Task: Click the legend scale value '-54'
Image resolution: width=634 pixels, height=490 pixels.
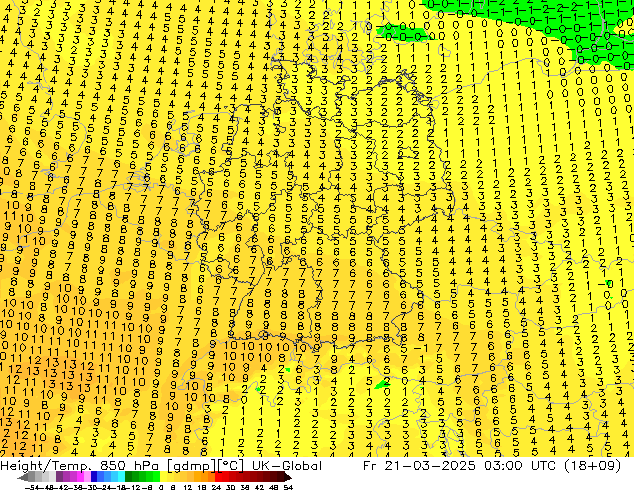Action: tap(32, 488)
